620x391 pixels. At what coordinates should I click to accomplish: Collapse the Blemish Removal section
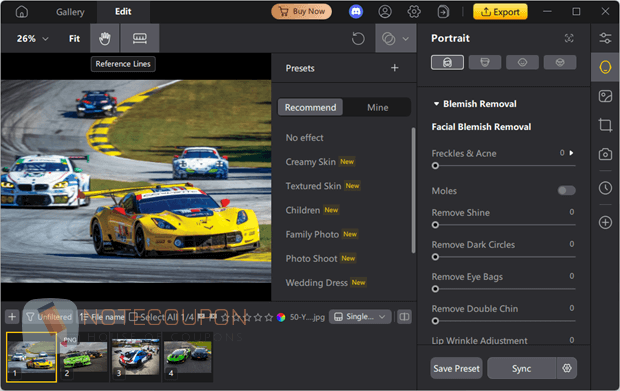click(436, 104)
